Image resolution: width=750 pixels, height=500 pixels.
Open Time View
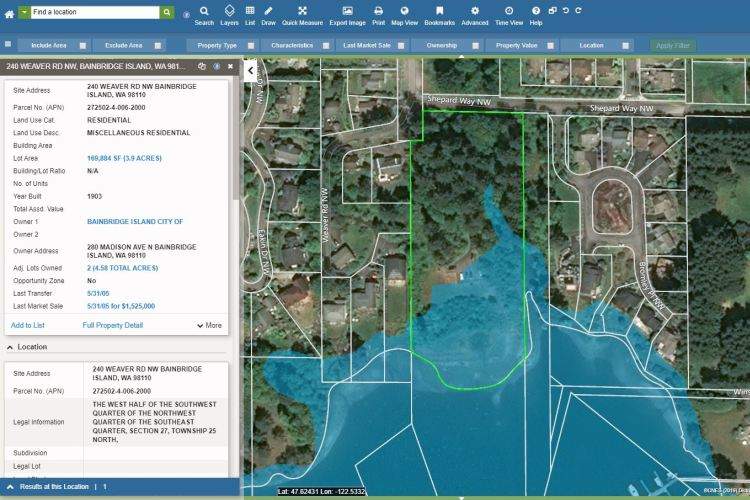click(509, 15)
